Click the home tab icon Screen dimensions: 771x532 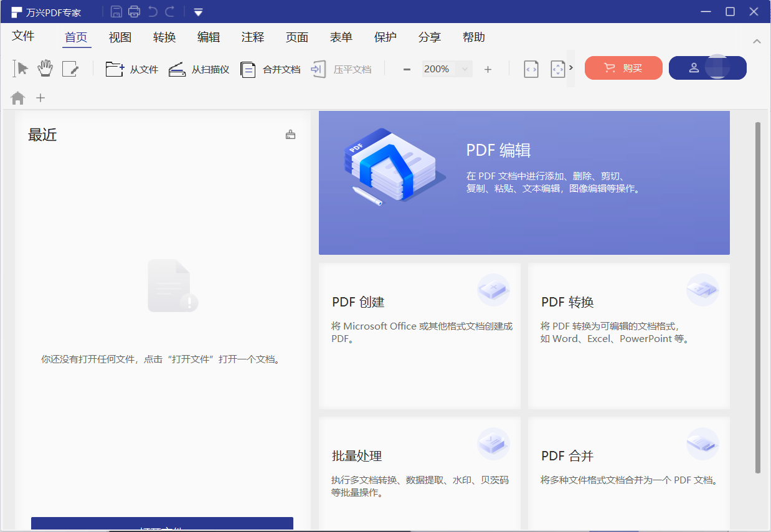click(18, 98)
